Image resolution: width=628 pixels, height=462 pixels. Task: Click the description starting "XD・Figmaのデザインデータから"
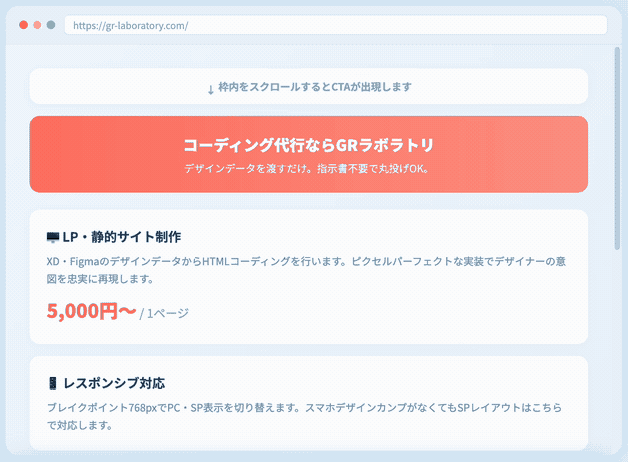point(306,270)
